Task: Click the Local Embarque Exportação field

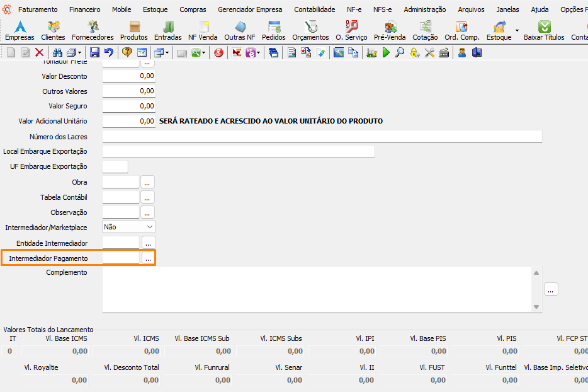Action: click(x=239, y=152)
